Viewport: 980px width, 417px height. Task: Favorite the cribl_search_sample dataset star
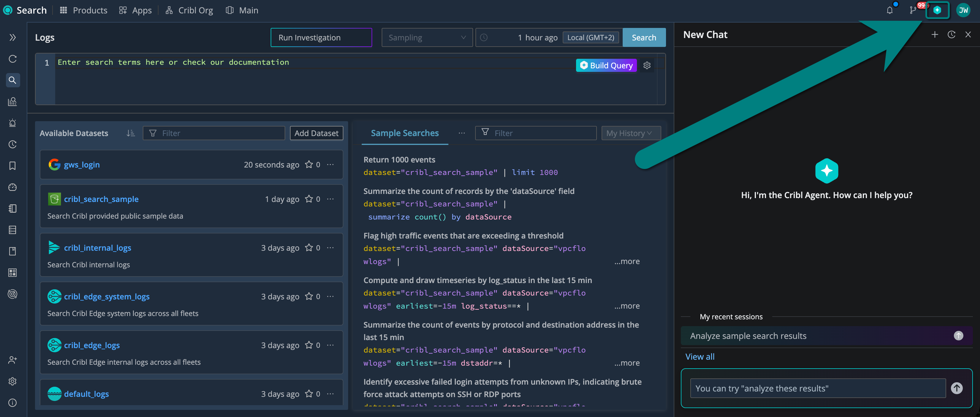coord(309,199)
